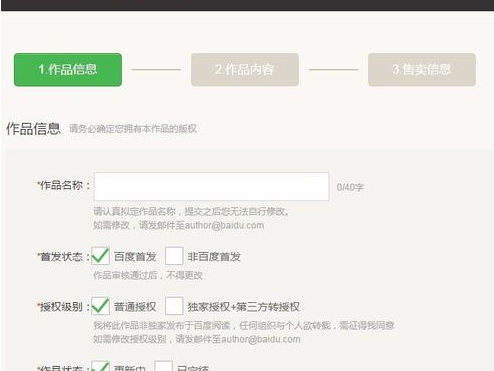Screen dimensions: 494x371
Task: Click the 作品名称 text input field
Action: pyautogui.click(x=211, y=186)
